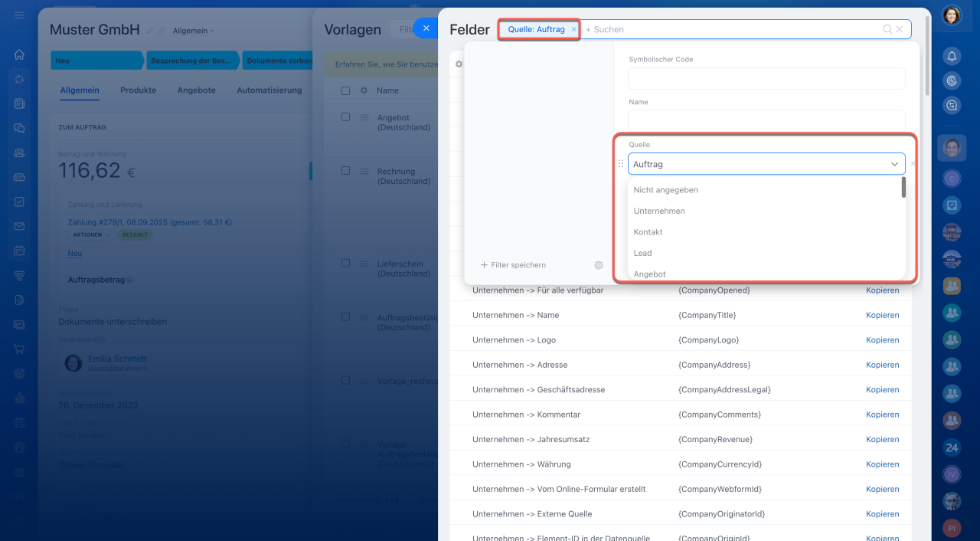
Task: Check the Rechnung (Deutschland) template checkbox
Action: (x=345, y=171)
